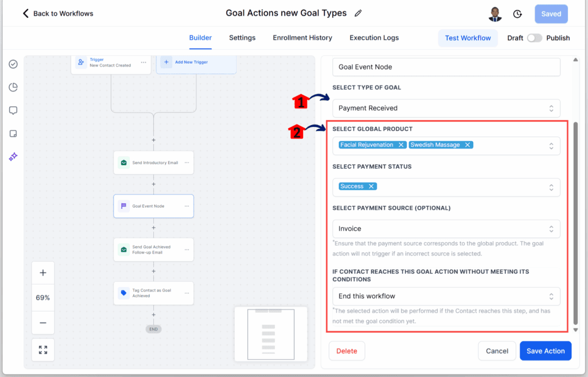Open the Select Type of Goal dropdown

point(446,108)
